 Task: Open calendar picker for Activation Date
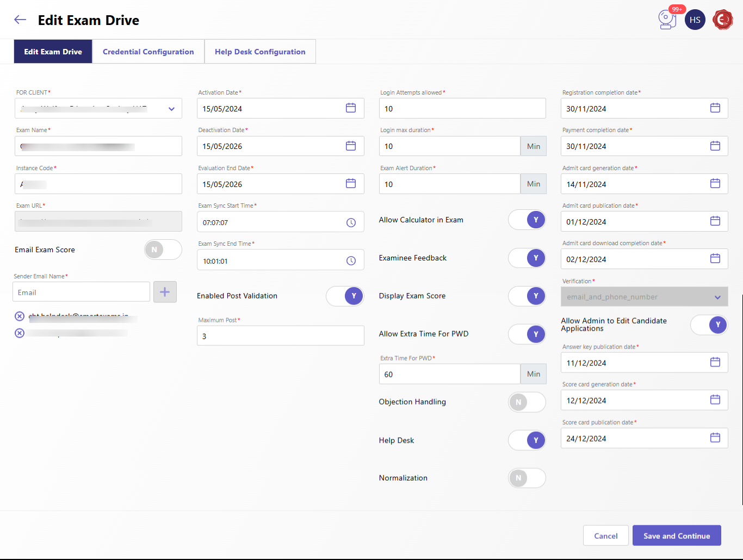pos(351,108)
